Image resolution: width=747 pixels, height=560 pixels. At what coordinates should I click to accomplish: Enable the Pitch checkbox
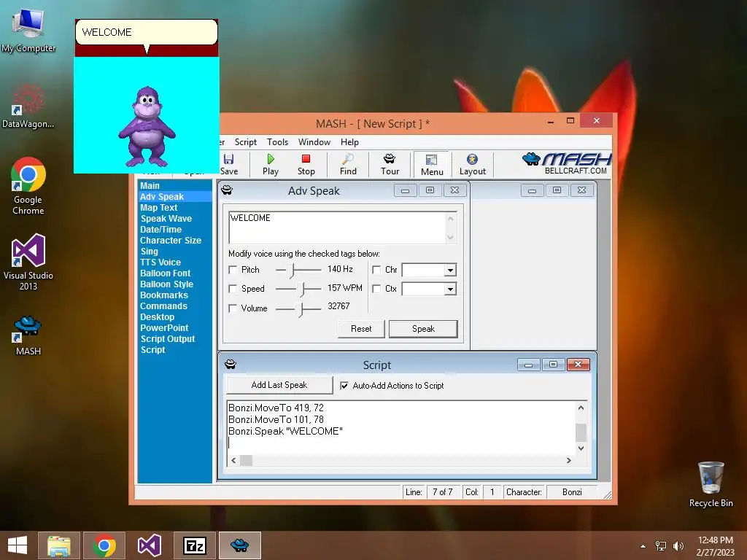coord(233,270)
